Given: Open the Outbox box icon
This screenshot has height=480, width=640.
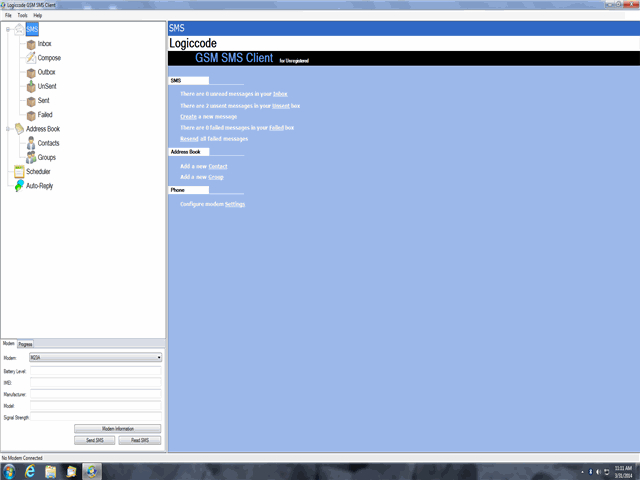Looking at the screenshot, I should 30,72.
